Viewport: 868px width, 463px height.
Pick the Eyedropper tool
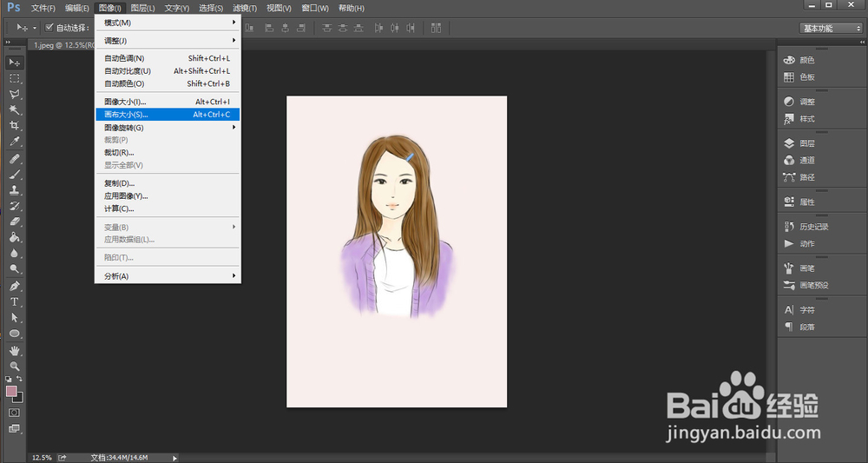[15, 142]
